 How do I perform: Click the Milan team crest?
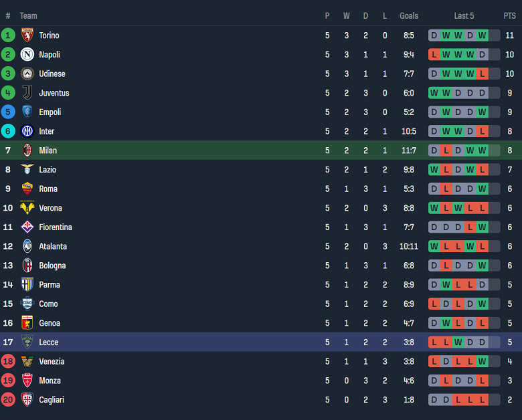pos(27,150)
